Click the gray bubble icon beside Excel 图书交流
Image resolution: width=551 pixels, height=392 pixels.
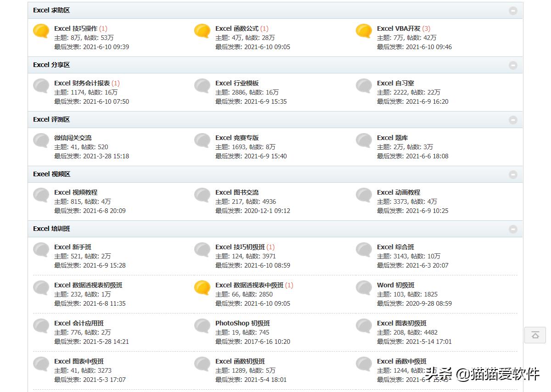[202, 195]
